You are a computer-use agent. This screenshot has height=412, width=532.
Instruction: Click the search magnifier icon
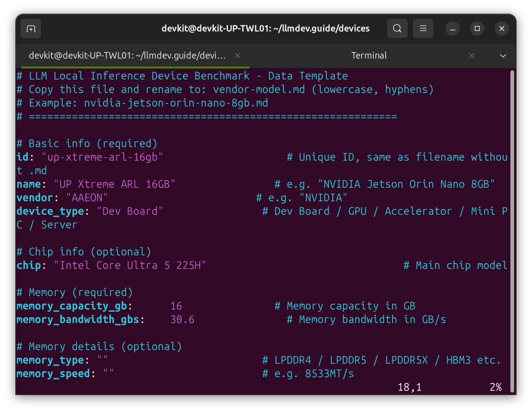(x=397, y=29)
